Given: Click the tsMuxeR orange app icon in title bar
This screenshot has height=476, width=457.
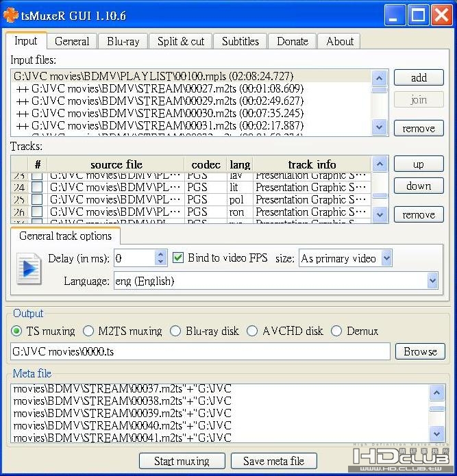Looking at the screenshot, I should (x=11, y=15).
